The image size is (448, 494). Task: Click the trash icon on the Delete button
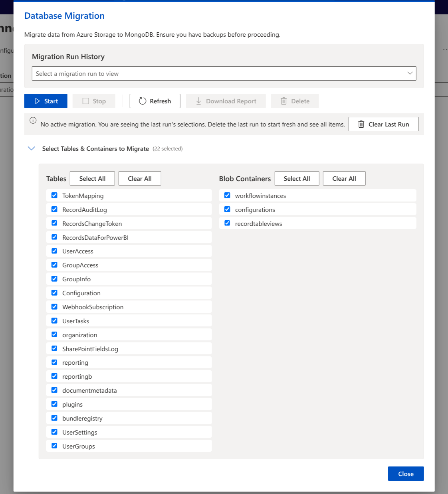point(284,101)
